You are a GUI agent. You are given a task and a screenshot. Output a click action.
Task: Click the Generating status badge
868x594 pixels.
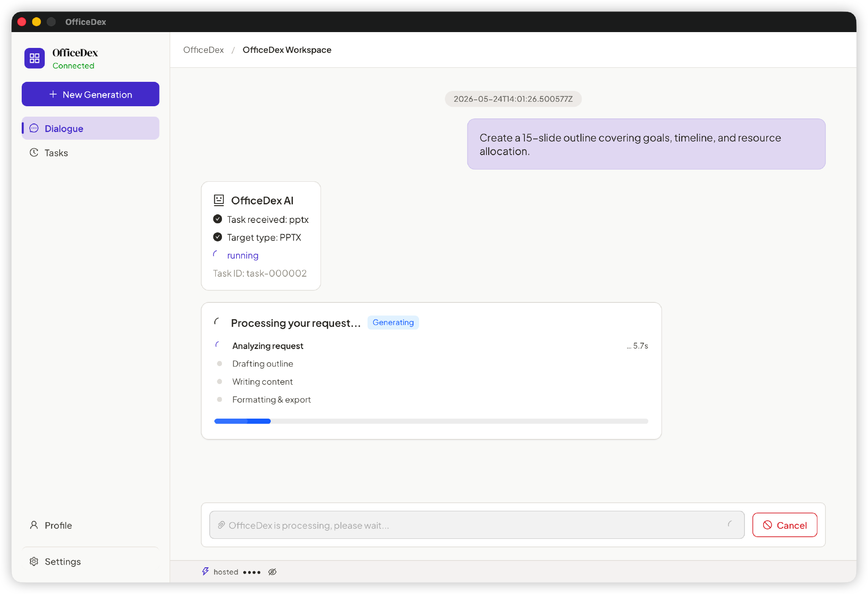(x=393, y=322)
